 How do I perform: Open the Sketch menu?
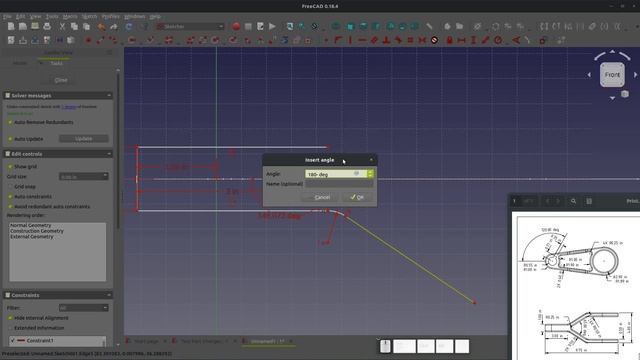pos(89,17)
